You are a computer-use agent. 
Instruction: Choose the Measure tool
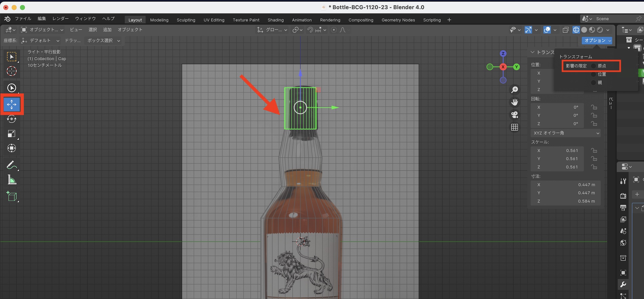[x=12, y=180]
